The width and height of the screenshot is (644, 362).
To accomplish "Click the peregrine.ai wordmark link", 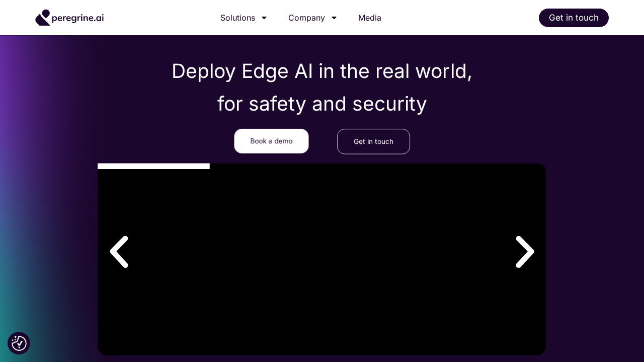I will click(78, 18).
